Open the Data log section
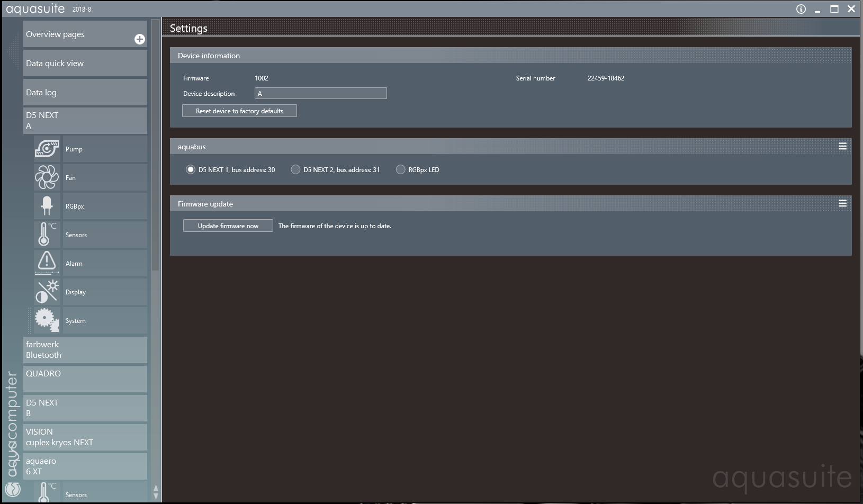 pyautogui.click(x=85, y=92)
